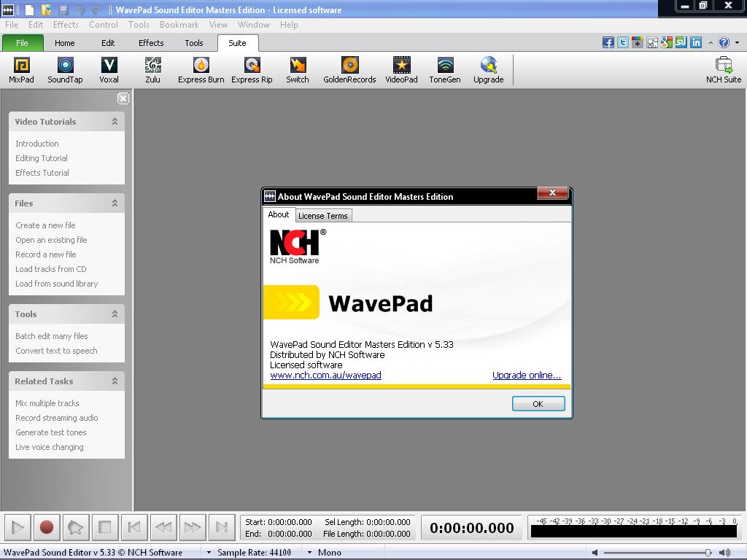Click the Upgrade icon in the ribbon
The height and width of the screenshot is (560, 747).
pyautogui.click(x=488, y=70)
